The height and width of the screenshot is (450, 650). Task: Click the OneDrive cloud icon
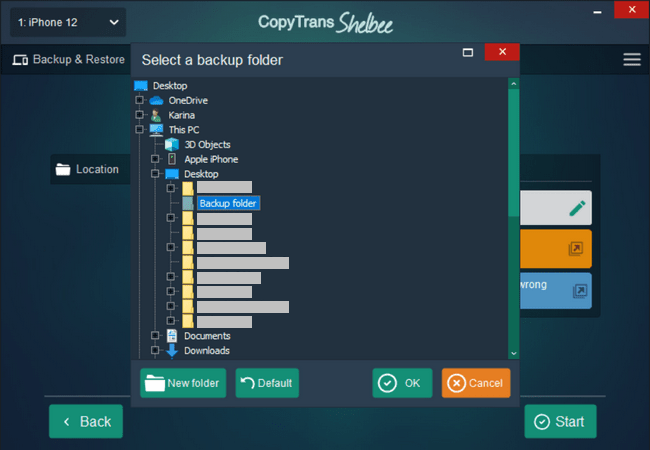point(156,100)
